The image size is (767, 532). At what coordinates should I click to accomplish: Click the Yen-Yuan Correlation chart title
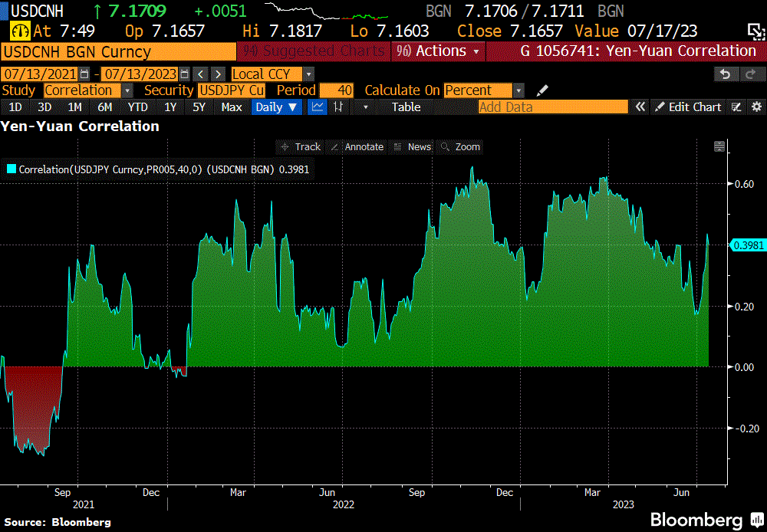pyautogui.click(x=80, y=126)
